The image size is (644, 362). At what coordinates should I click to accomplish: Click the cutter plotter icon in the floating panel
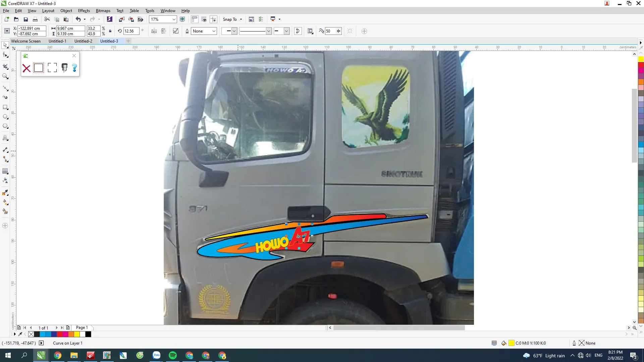65,68
